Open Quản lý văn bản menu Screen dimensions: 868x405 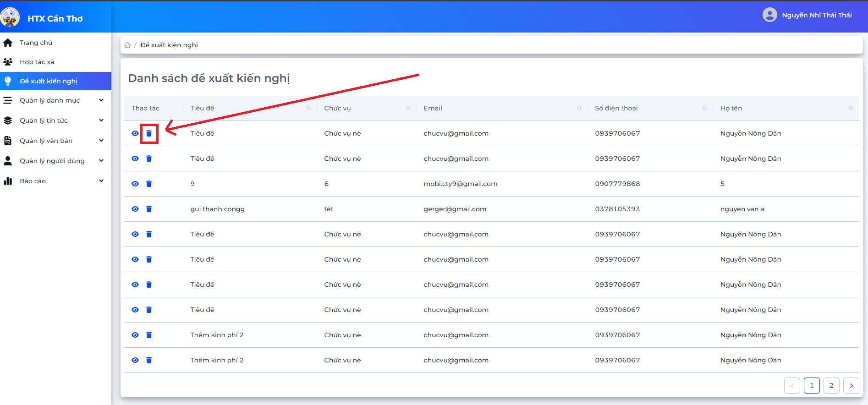[55, 141]
